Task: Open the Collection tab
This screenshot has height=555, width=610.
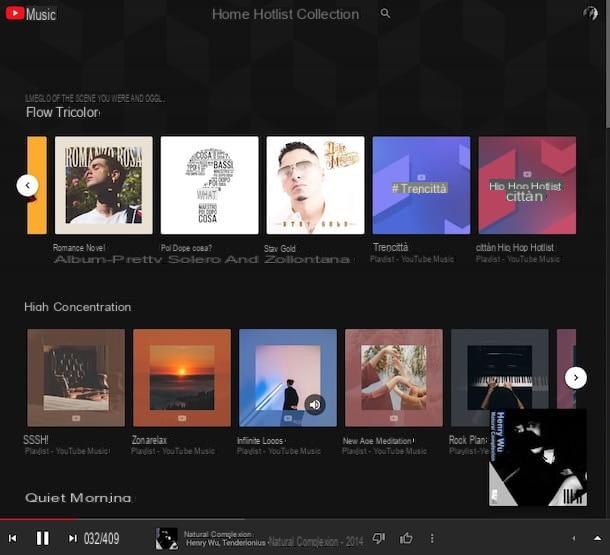Action: tap(328, 14)
